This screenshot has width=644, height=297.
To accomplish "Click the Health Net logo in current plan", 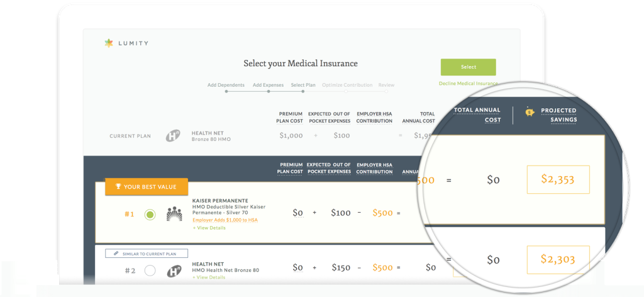I will point(173,135).
